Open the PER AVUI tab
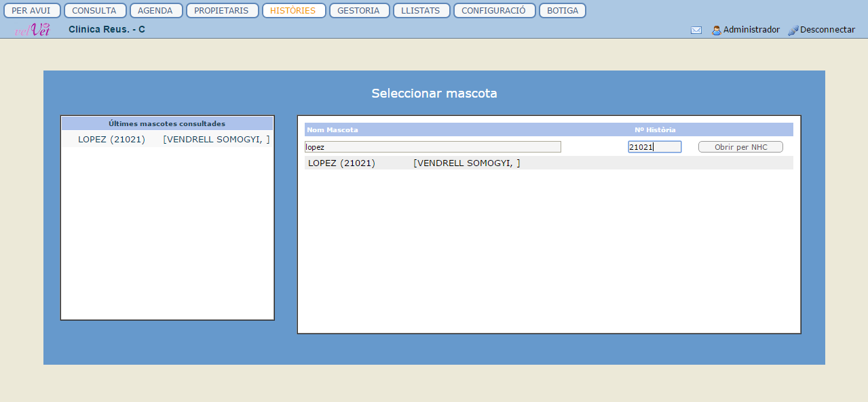Screen dimensions: 868x402 pos(31,11)
